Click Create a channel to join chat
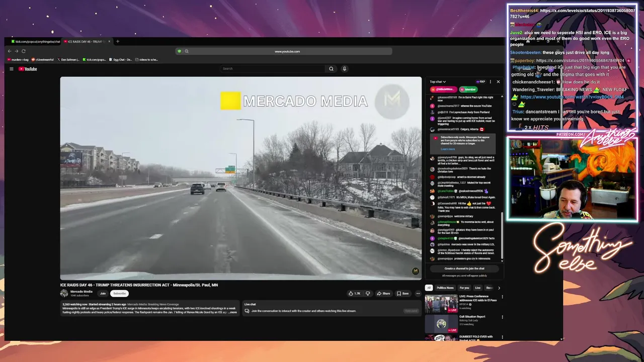 point(464,268)
